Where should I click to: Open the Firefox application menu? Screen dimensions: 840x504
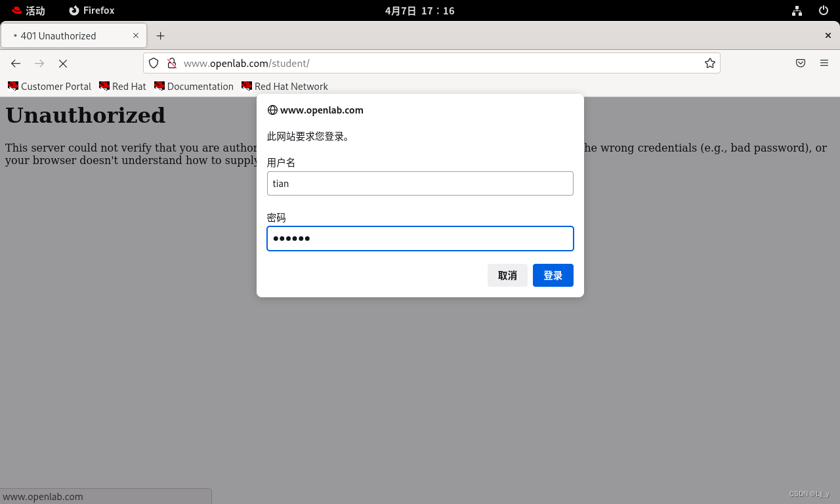point(824,63)
